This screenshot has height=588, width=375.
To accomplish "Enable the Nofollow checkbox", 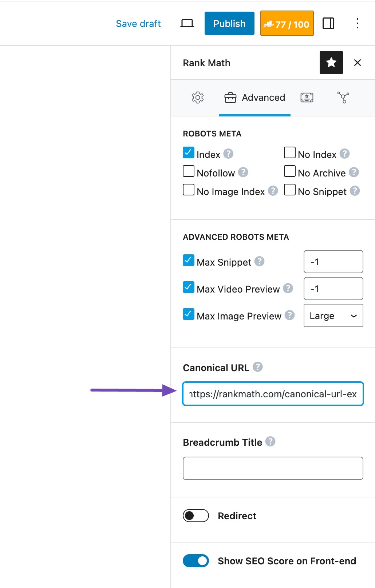I will coord(189,171).
